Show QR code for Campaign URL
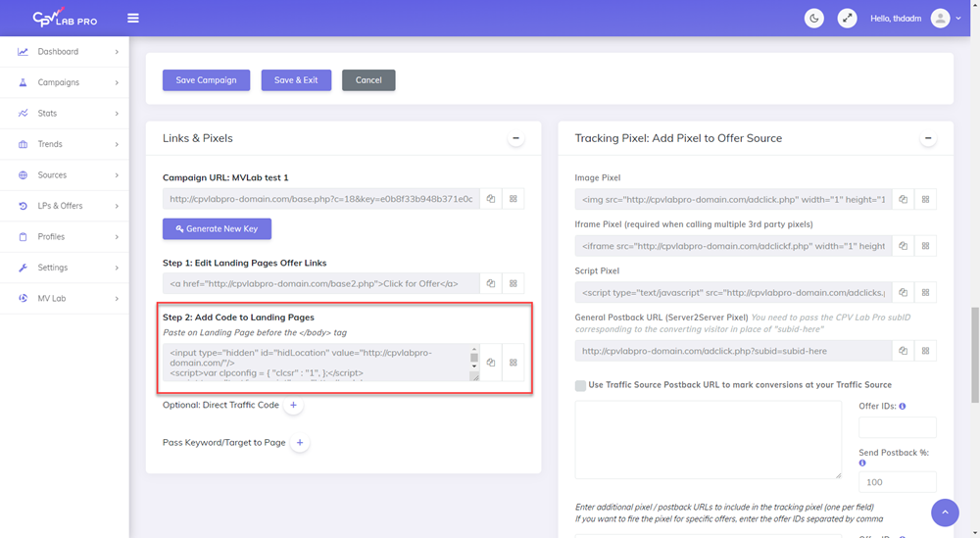 [x=514, y=199]
